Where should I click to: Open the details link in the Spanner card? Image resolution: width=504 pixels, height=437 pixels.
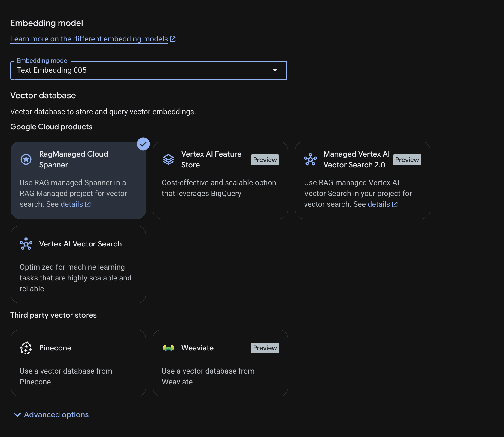tap(72, 204)
